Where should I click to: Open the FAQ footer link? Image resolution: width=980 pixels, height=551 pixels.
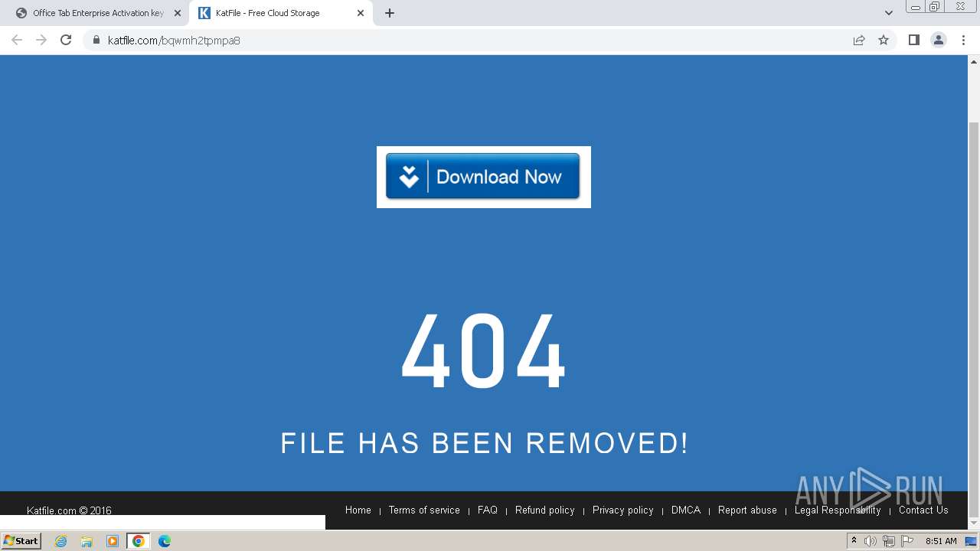pyautogui.click(x=488, y=510)
